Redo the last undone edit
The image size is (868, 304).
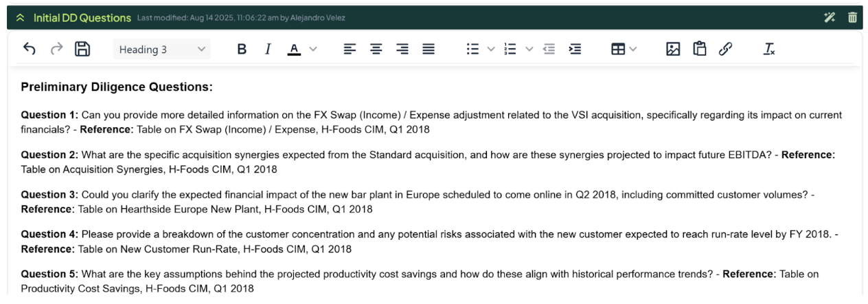tap(57, 49)
